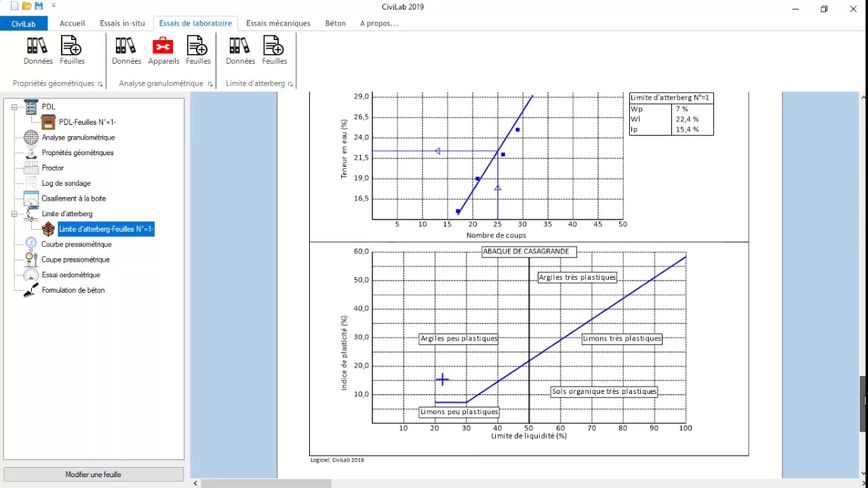Click the ABAQUE DE CASAGRANDE chart title
868x488 pixels.
pos(528,251)
